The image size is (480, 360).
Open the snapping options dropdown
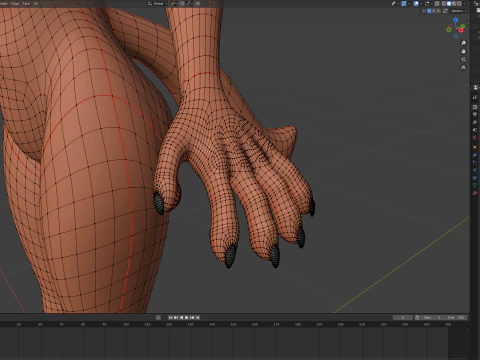(189, 3)
